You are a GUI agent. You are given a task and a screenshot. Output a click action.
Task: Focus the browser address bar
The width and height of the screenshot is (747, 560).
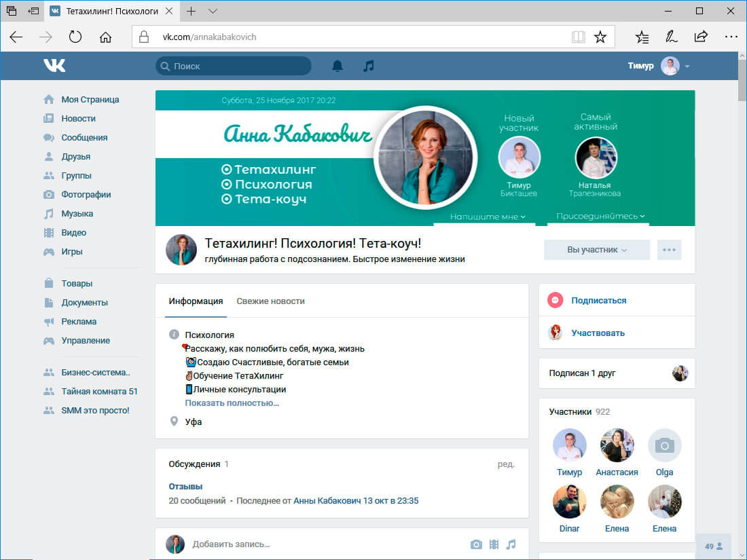373,37
